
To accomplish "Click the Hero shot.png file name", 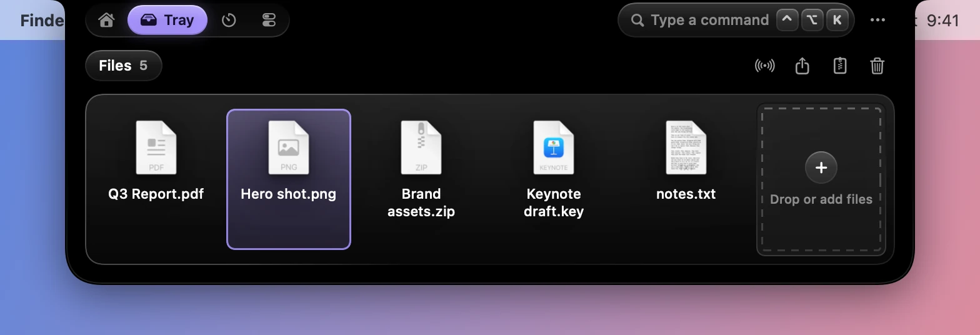I will [289, 194].
